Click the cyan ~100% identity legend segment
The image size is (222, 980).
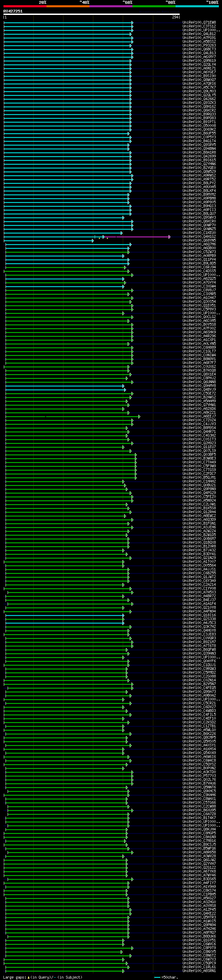197,6
